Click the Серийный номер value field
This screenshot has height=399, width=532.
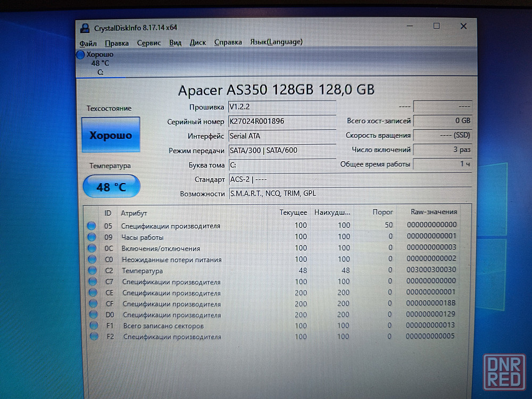click(x=282, y=121)
